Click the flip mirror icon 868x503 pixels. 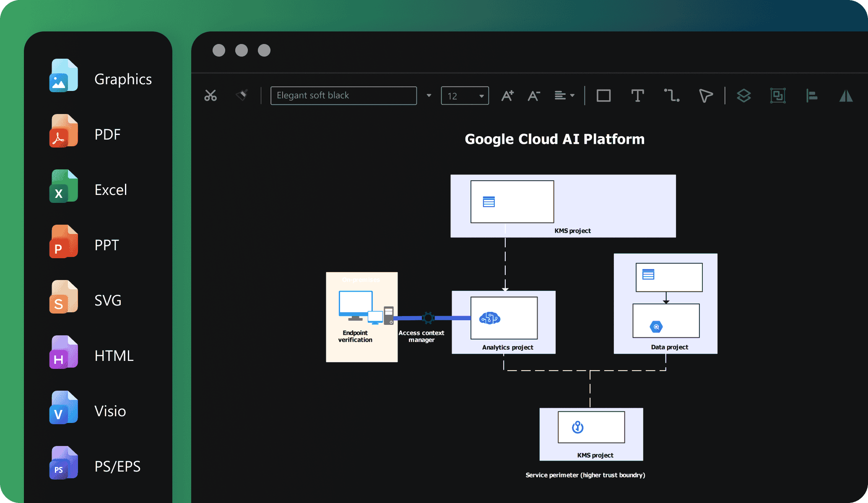click(846, 96)
